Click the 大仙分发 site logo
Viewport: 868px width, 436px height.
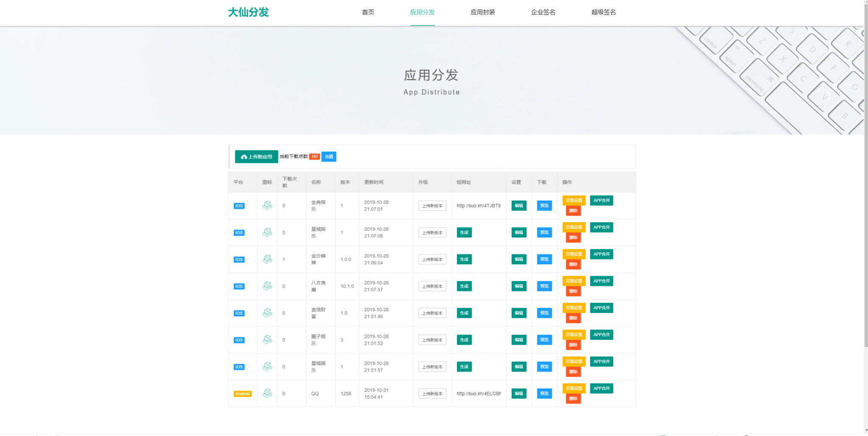tap(248, 12)
